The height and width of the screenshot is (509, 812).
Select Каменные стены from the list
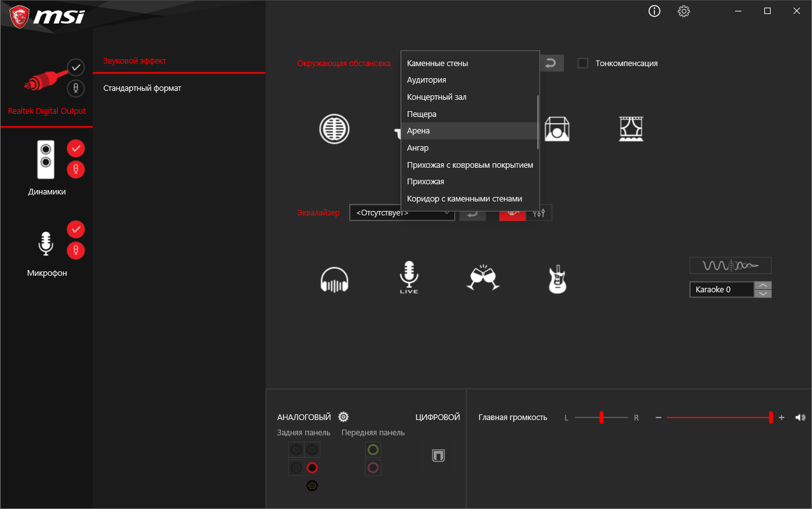[x=470, y=63]
